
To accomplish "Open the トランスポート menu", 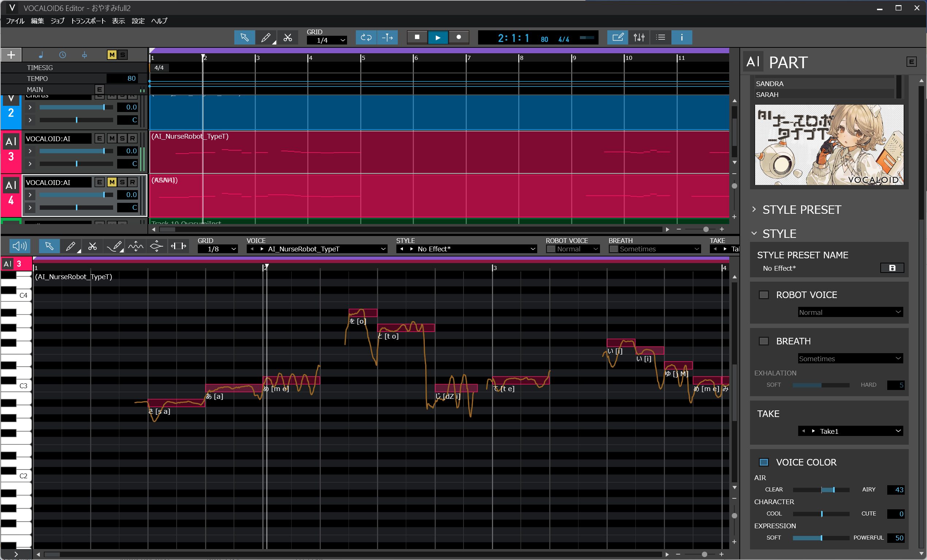I will pyautogui.click(x=88, y=21).
